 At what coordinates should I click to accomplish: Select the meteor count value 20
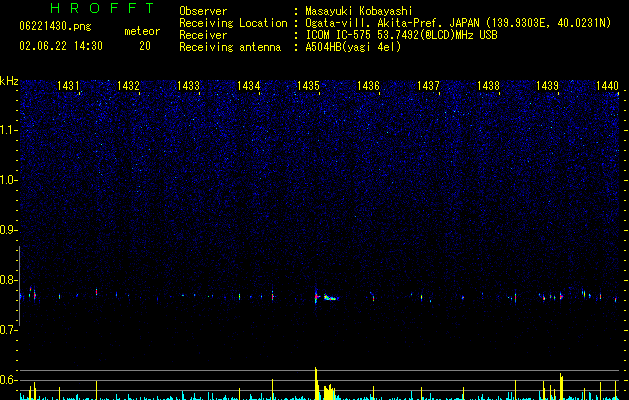pyautogui.click(x=145, y=46)
